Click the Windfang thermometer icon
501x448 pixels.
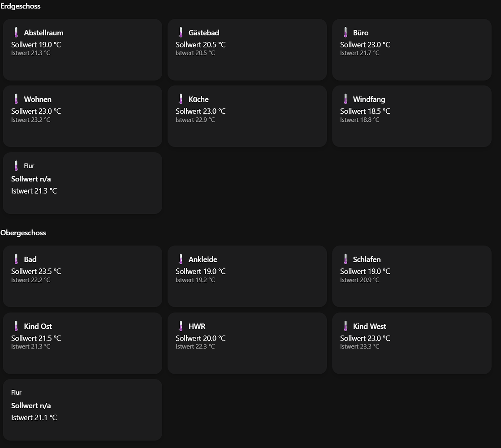[346, 99]
